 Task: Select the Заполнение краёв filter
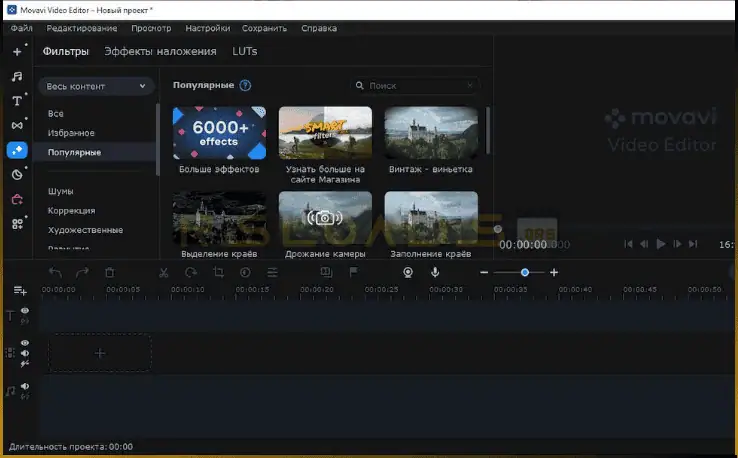tap(431, 217)
